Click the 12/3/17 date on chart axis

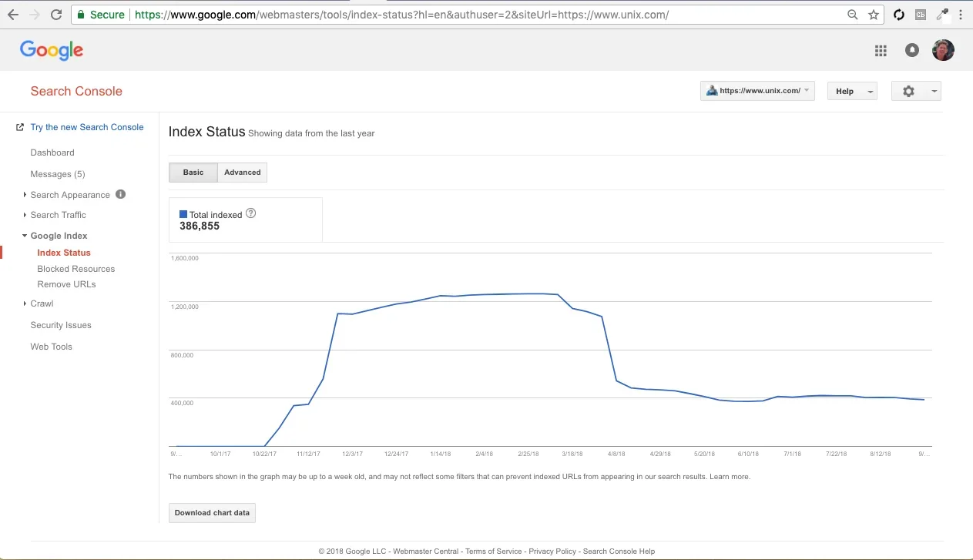pyautogui.click(x=352, y=454)
